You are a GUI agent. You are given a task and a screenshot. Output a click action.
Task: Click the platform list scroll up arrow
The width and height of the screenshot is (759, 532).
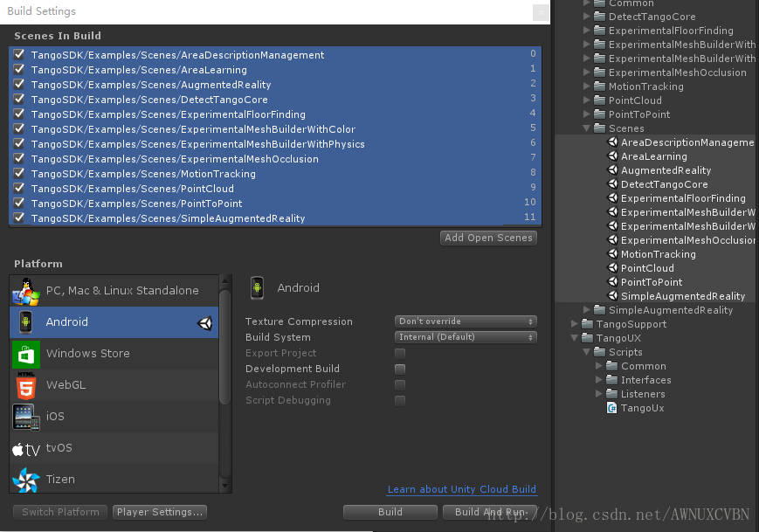[224, 280]
